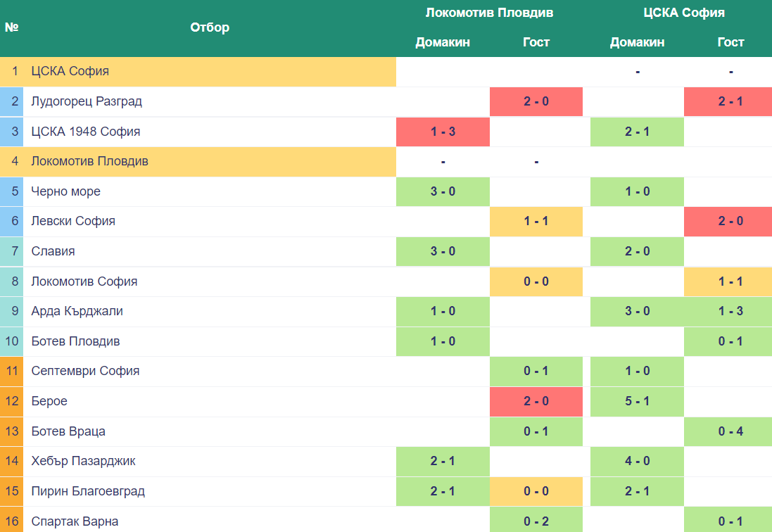Click 4 - 0 result in Хебър Пазарджик row
This screenshot has width=772, height=532.
tap(637, 462)
